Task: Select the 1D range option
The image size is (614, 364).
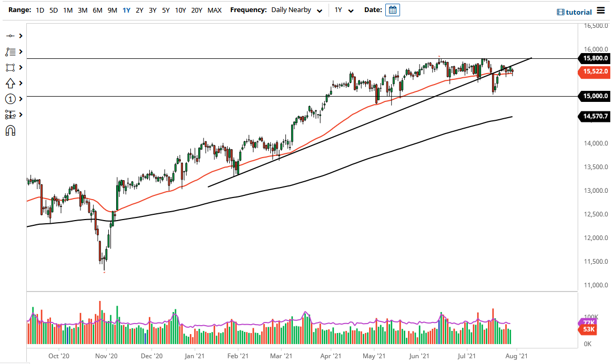Action: [x=39, y=9]
